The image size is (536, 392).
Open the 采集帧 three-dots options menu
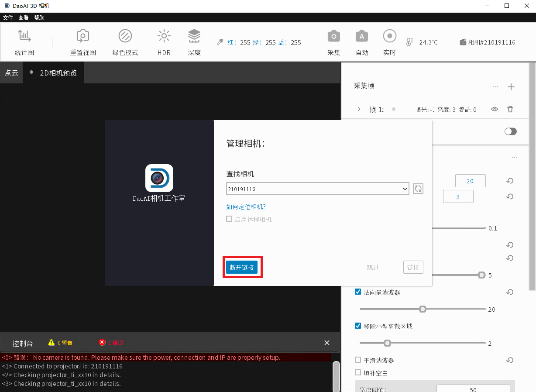(x=495, y=87)
